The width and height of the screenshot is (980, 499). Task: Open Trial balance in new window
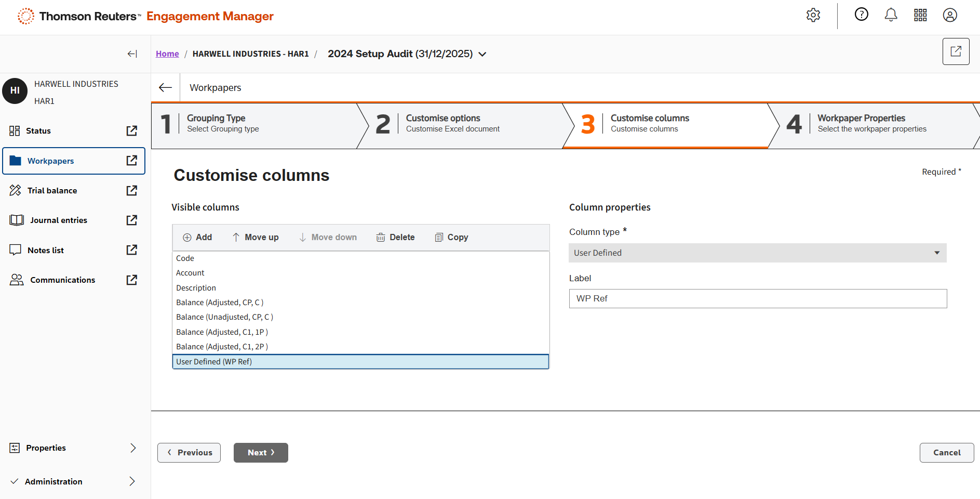click(132, 191)
